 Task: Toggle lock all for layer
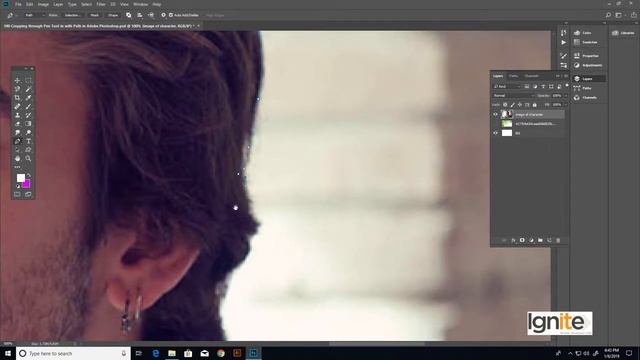coord(535,105)
